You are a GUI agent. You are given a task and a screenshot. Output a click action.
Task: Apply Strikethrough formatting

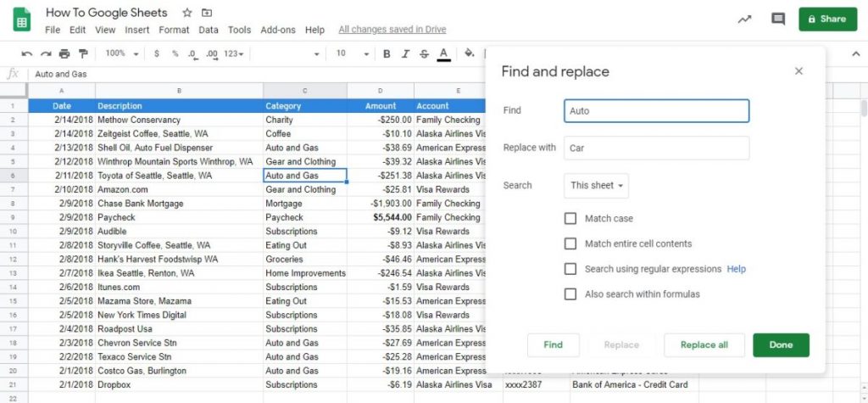pyautogui.click(x=424, y=53)
